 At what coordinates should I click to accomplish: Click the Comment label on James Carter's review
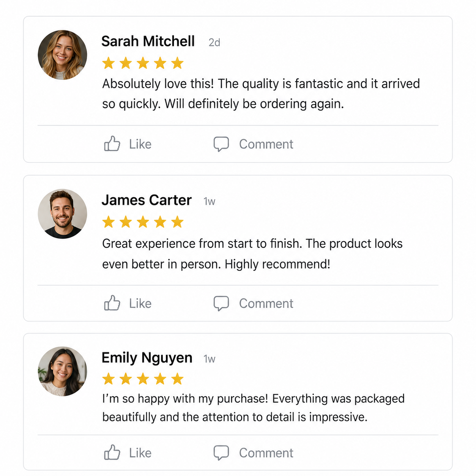coord(266,304)
